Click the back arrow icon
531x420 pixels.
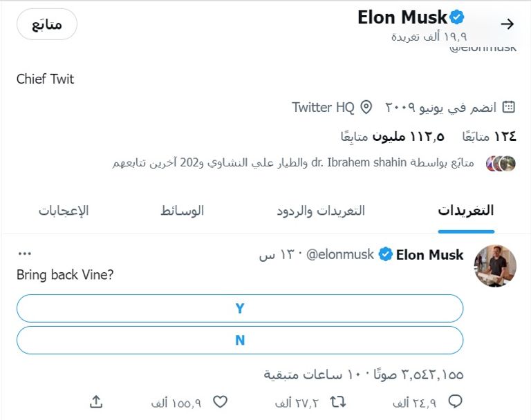(x=507, y=24)
